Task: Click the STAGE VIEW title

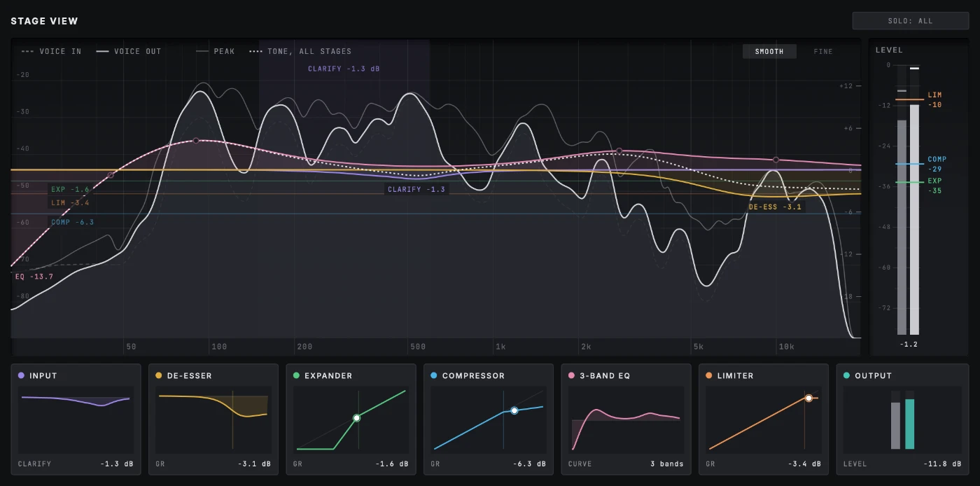Action: [44, 21]
